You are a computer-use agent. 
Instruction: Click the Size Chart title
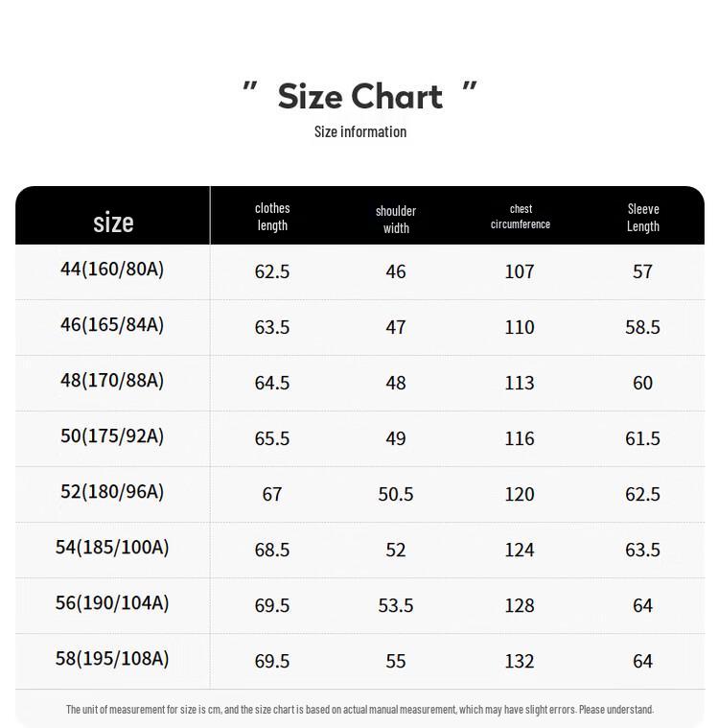359,96
